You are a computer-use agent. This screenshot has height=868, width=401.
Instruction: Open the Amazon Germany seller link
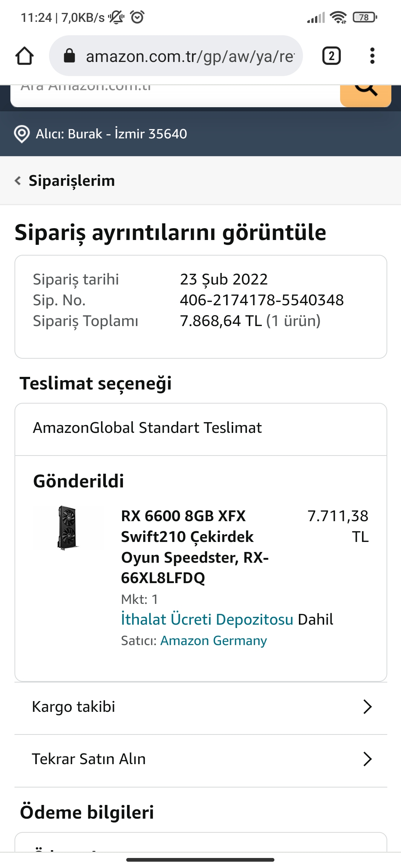213,641
